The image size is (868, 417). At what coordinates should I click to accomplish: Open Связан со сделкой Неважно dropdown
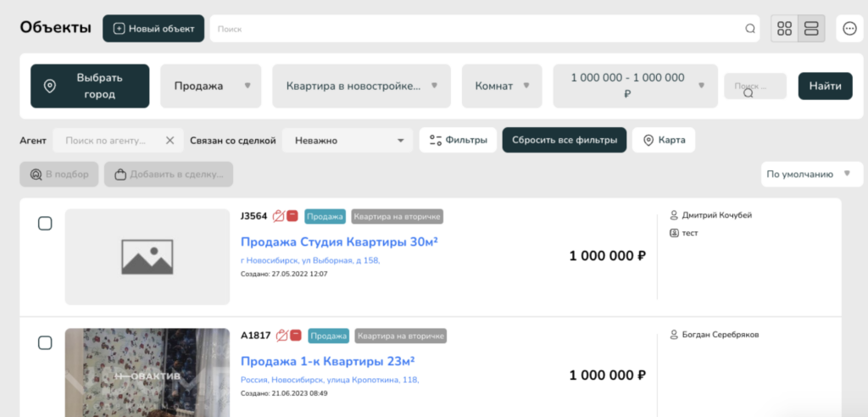click(x=350, y=141)
